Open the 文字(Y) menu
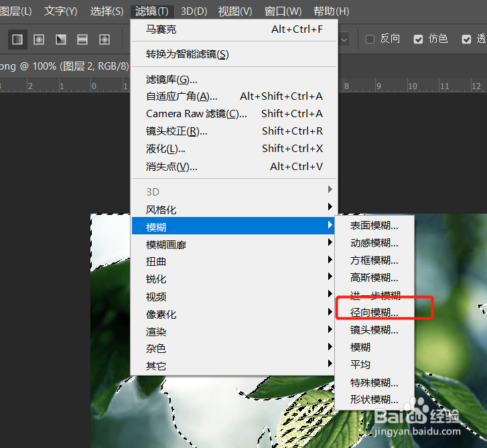The width and height of the screenshot is (487, 448). [x=60, y=11]
